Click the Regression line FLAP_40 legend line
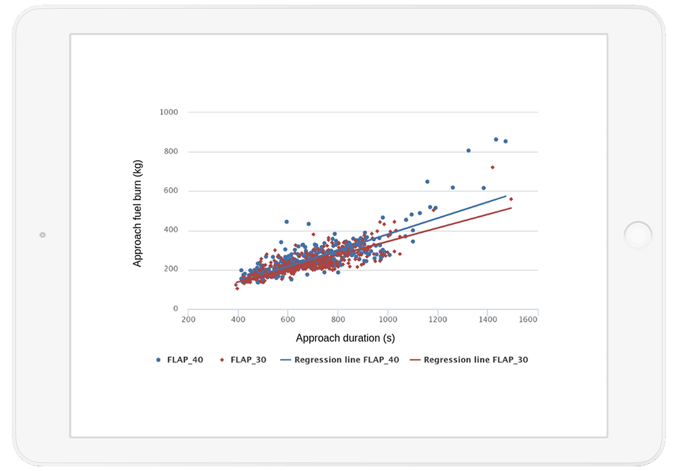 [285, 360]
